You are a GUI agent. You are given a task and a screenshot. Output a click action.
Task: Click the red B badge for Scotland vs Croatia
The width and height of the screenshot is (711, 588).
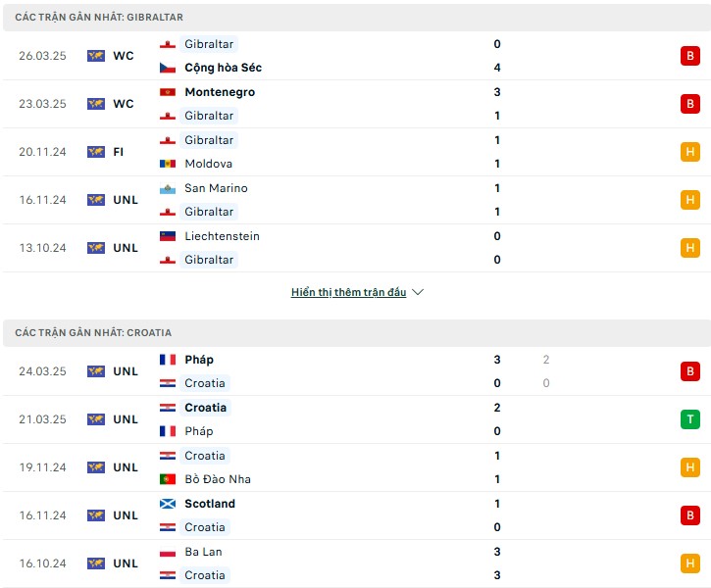click(x=689, y=515)
